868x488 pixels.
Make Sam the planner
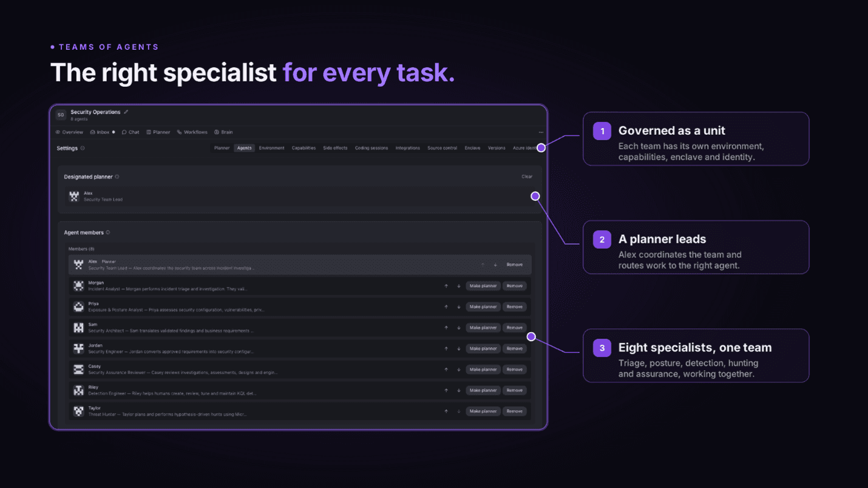[x=483, y=328]
